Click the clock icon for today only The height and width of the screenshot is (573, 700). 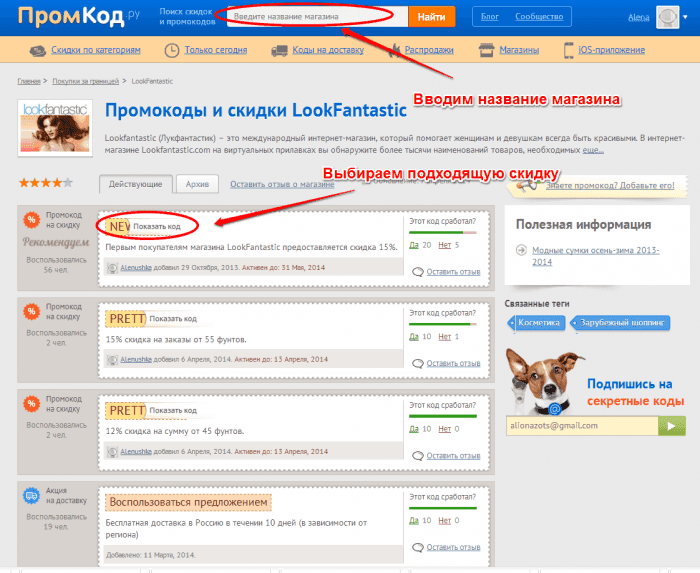click(x=171, y=50)
